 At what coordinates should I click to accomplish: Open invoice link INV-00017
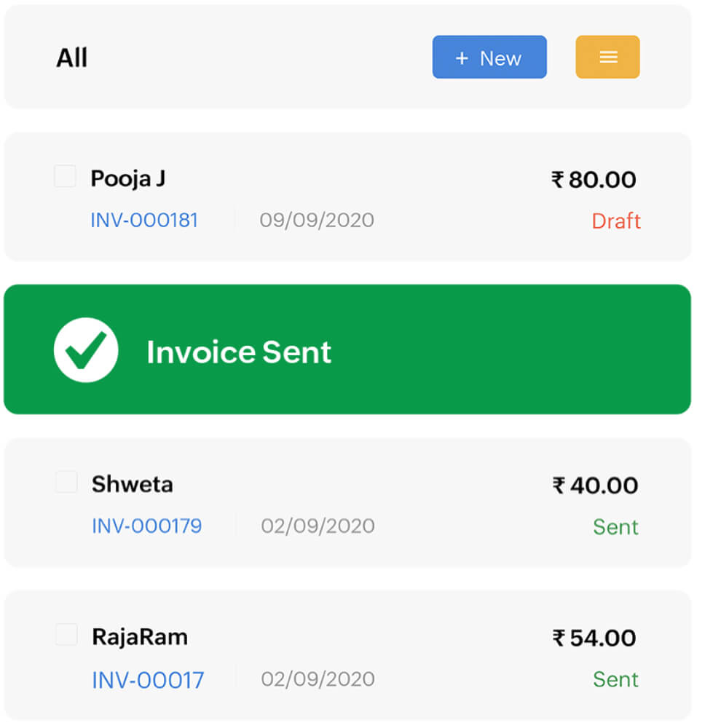tap(148, 680)
